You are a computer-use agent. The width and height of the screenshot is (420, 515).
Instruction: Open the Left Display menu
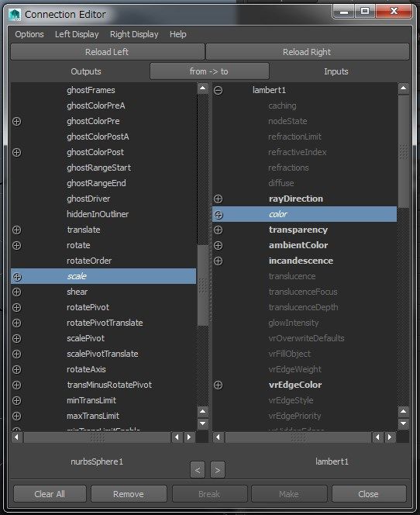pos(77,34)
